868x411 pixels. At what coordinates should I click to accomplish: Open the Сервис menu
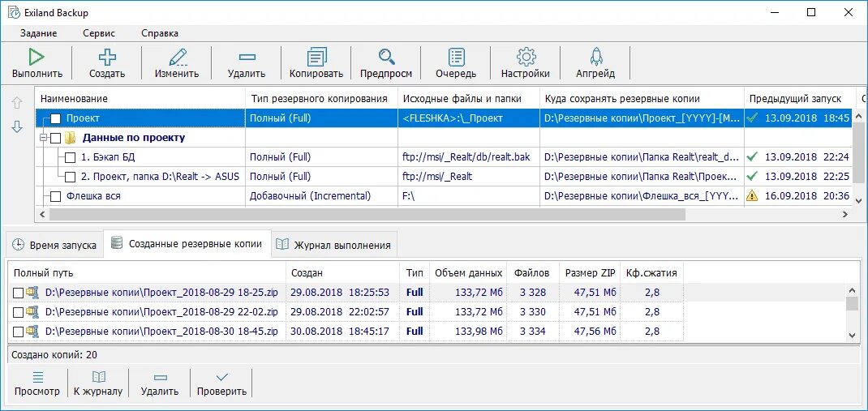[x=99, y=33]
